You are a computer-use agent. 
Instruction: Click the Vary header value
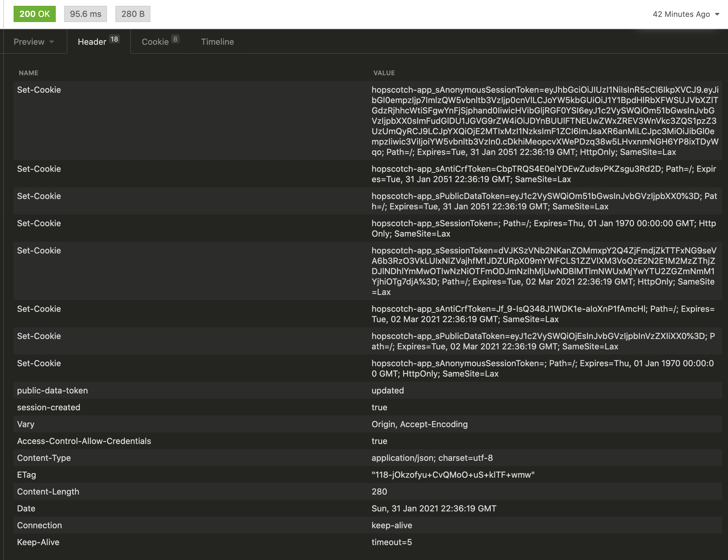(x=420, y=424)
